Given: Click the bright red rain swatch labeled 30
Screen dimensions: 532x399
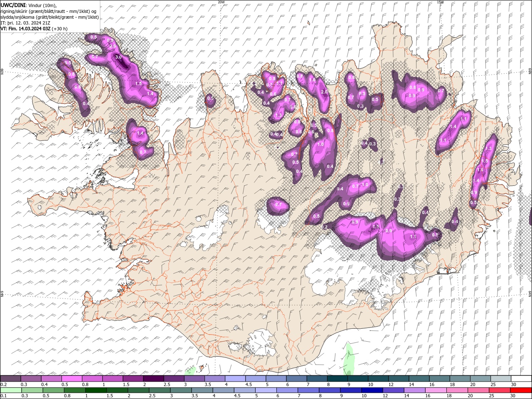Looking at the screenshot, I should point(520,390).
